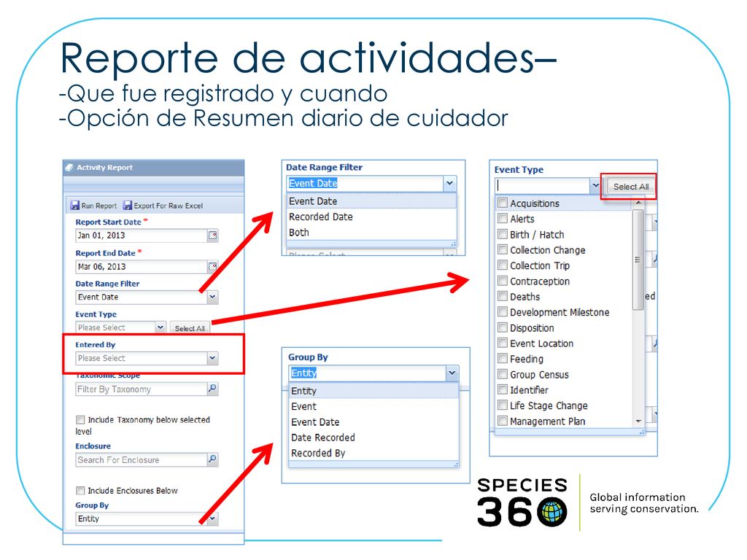The width and height of the screenshot is (747, 560).
Task: Click into the Report Start Date field
Action: [142, 236]
